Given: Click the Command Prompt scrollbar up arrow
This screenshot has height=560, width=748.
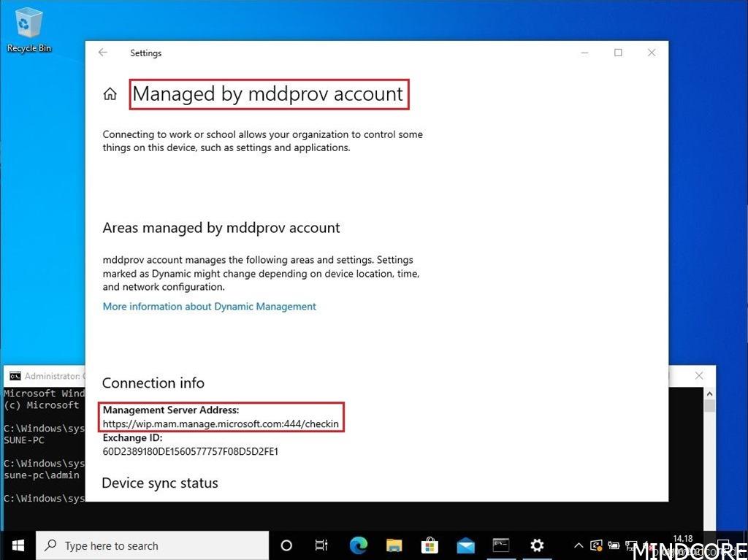Looking at the screenshot, I should (709, 395).
